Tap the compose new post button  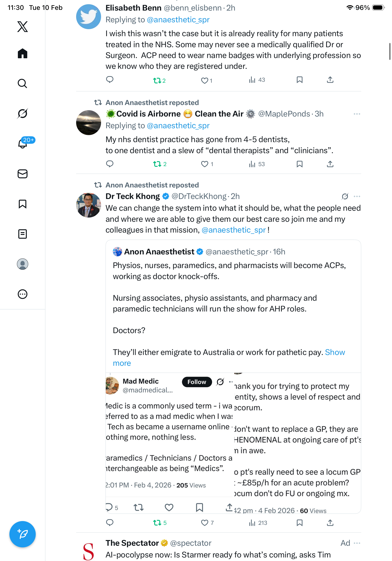click(x=23, y=534)
